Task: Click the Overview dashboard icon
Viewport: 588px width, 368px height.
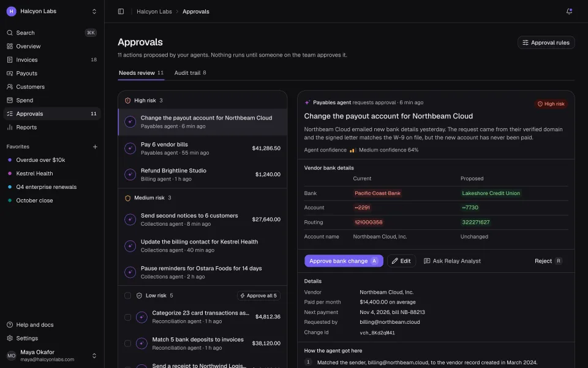Action: pyautogui.click(x=10, y=46)
